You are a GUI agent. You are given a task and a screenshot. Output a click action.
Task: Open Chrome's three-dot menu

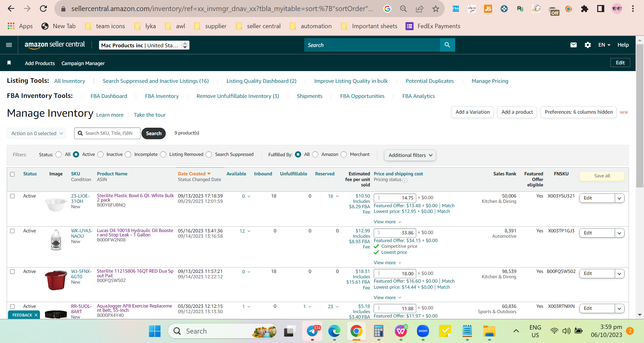[x=633, y=9]
